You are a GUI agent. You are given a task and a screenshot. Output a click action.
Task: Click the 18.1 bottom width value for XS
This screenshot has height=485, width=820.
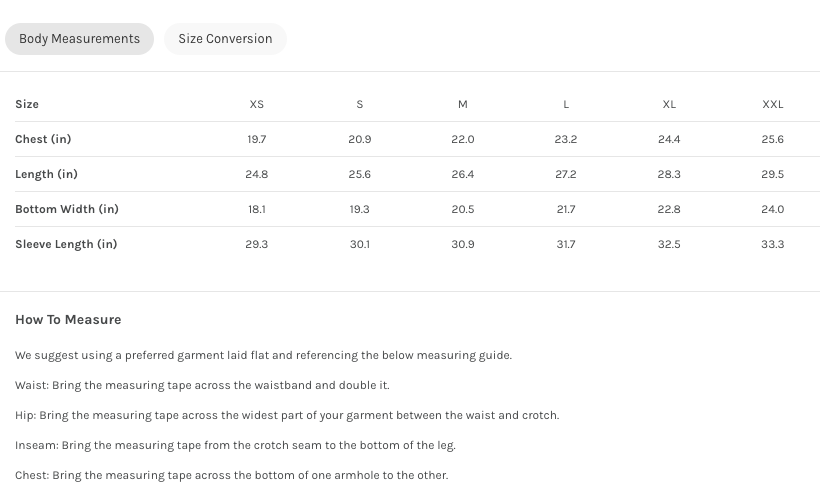click(x=257, y=209)
